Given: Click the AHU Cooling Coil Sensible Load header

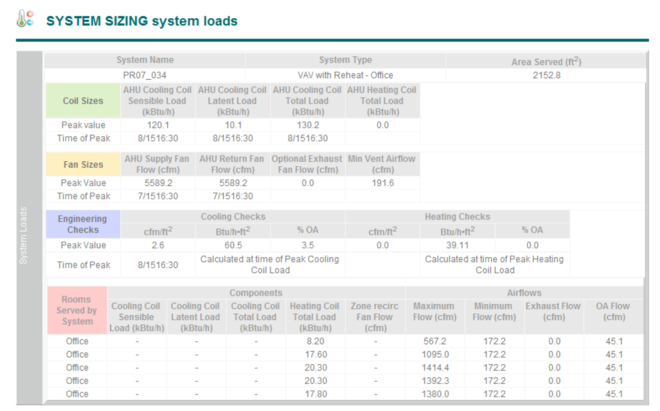Looking at the screenshot, I should point(158,100).
